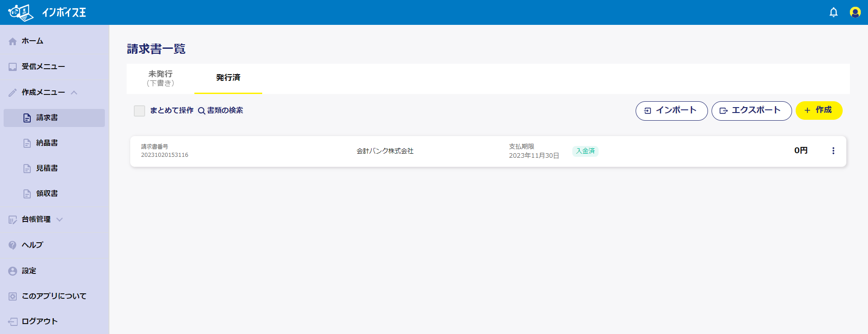Click invoice number 20231020153116
868x334 pixels.
(165, 155)
